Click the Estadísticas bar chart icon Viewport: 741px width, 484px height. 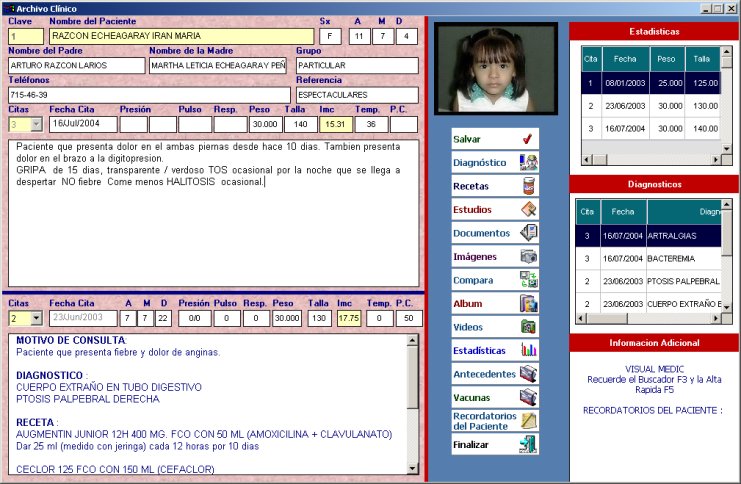(528, 350)
